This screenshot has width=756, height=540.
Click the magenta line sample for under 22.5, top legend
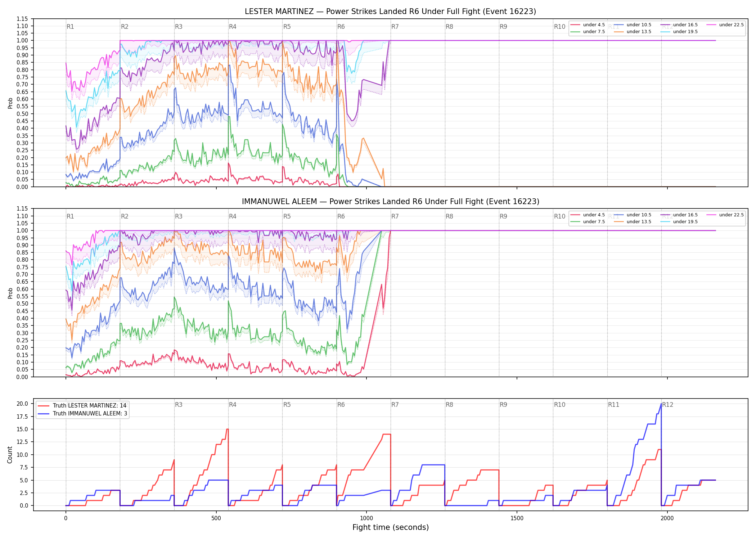pos(711,25)
